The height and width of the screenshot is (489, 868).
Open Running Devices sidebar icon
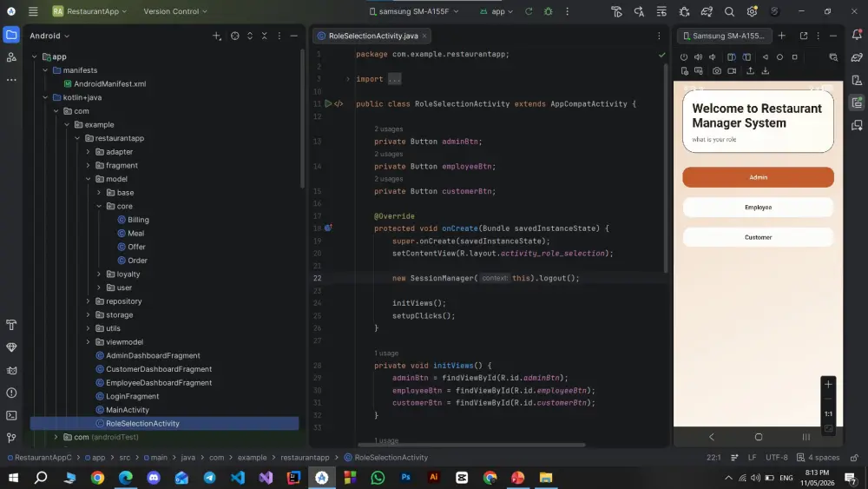pyautogui.click(x=857, y=102)
